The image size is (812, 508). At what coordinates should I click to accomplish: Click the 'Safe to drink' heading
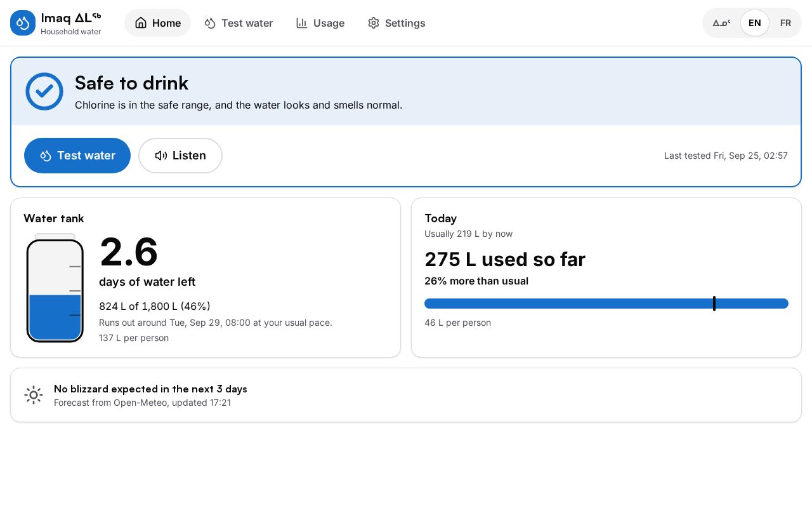click(x=131, y=83)
